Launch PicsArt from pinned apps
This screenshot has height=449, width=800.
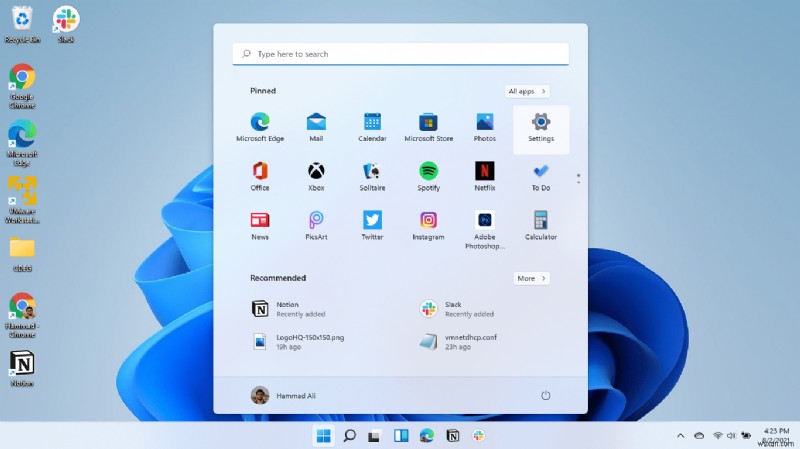pyautogui.click(x=316, y=226)
